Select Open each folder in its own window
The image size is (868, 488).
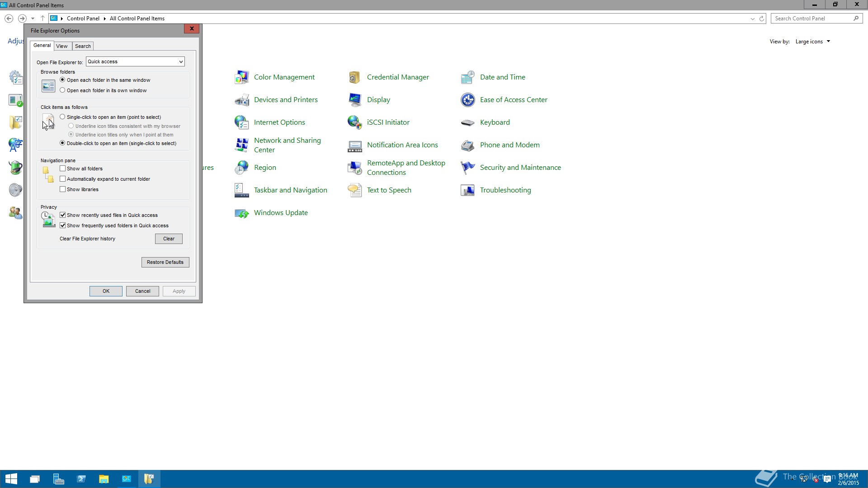click(63, 90)
